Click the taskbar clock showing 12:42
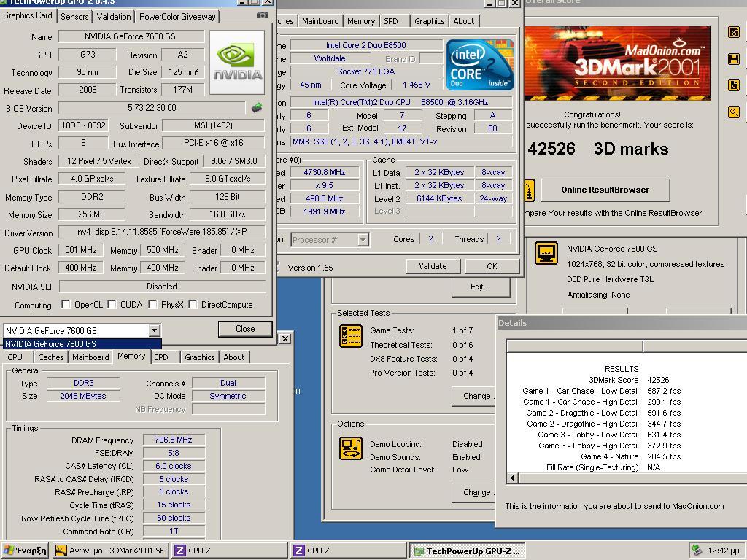Image resolution: width=747 pixels, height=560 pixels. pos(723,551)
